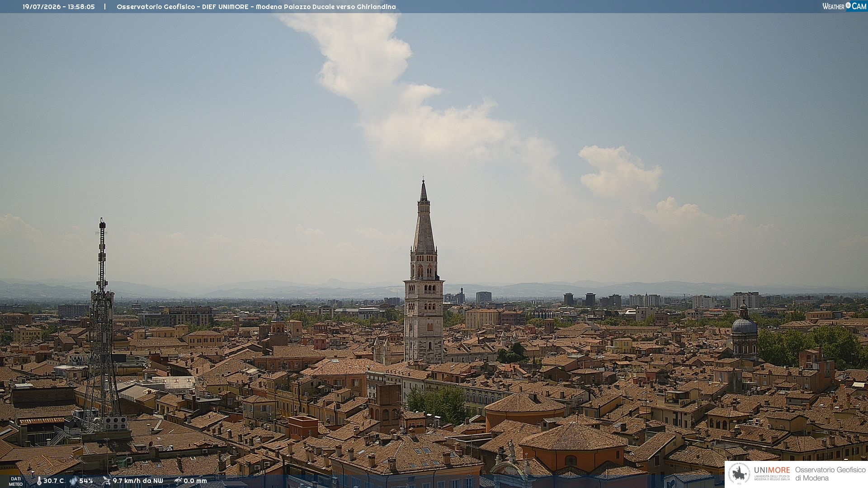Screen dimensions: 868x488
Task: Click the '30.7 C' temperature reading
Action: pyautogui.click(x=54, y=481)
